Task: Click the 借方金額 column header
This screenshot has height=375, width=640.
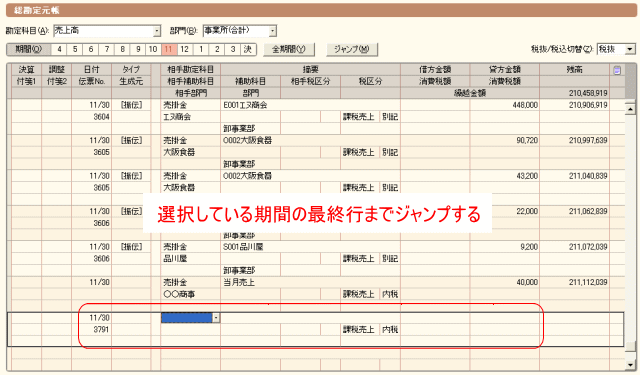Action: (x=435, y=70)
